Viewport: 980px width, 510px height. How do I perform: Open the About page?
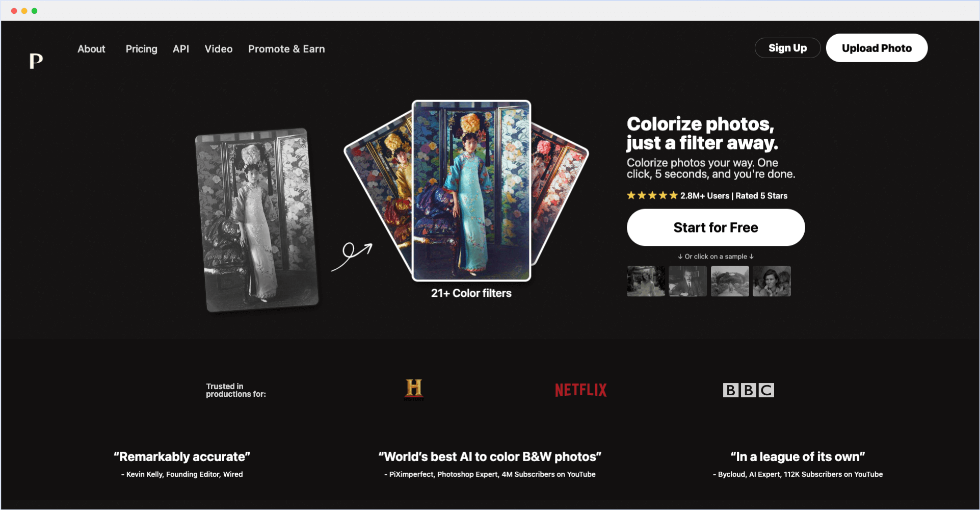click(91, 49)
